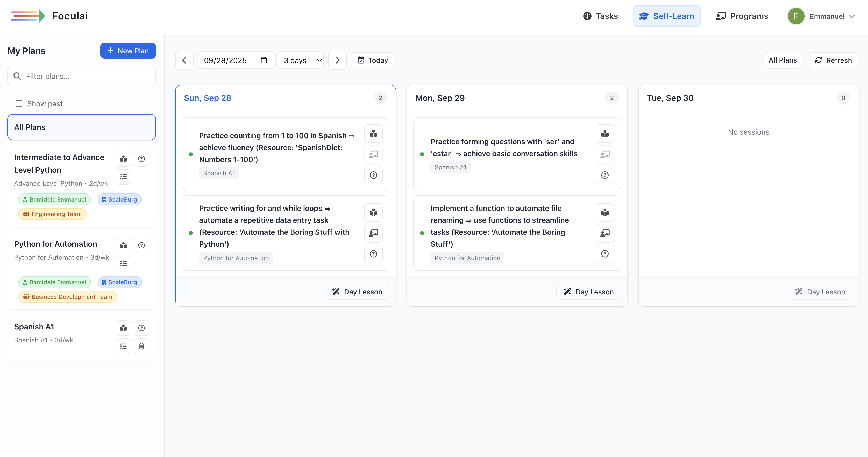The width and height of the screenshot is (868, 457).
Task: Delete the Spanish A1 plan with the trash icon
Action: pyautogui.click(x=141, y=346)
